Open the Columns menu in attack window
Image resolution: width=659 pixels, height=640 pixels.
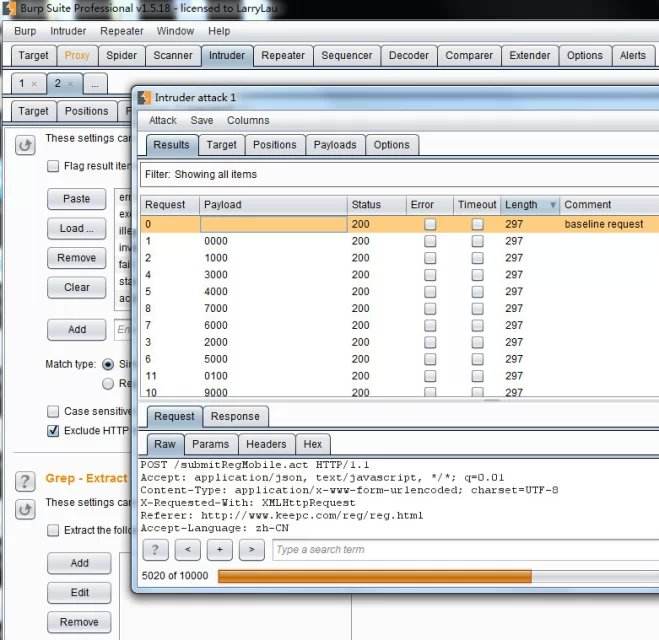[248, 121]
